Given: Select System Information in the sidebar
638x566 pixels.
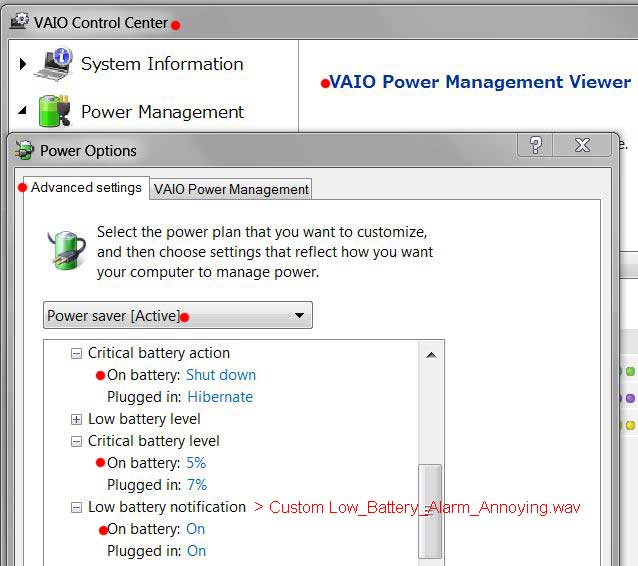Looking at the screenshot, I should pos(162,64).
